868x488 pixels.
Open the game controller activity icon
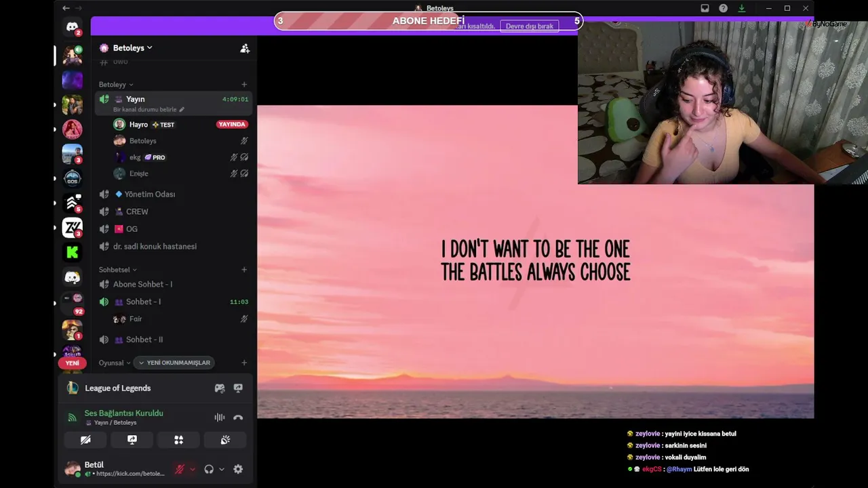pos(220,388)
